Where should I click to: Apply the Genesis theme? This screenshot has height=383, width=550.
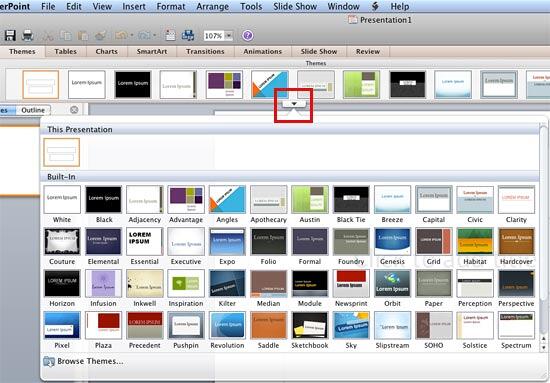(392, 241)
